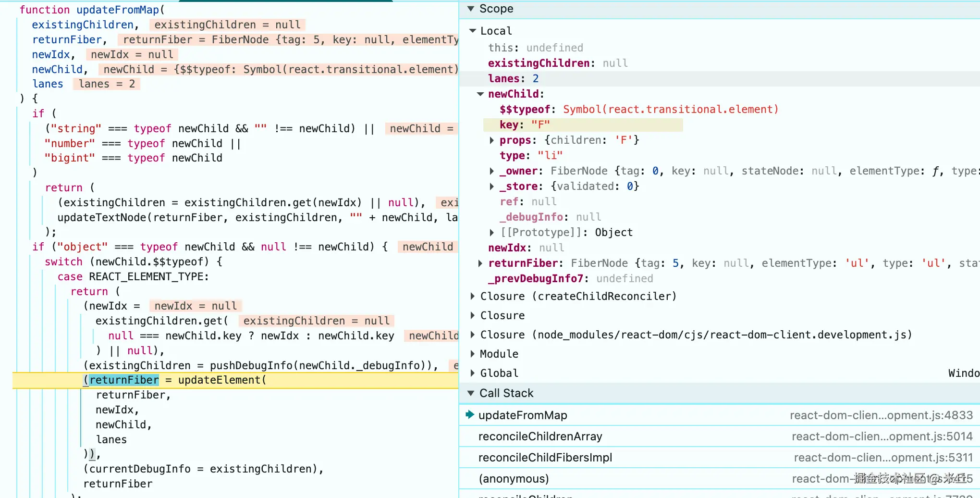Open source link react-dom-client...opment.js:5014
This screenshot has width=980, height=498.
click(882, 436)
